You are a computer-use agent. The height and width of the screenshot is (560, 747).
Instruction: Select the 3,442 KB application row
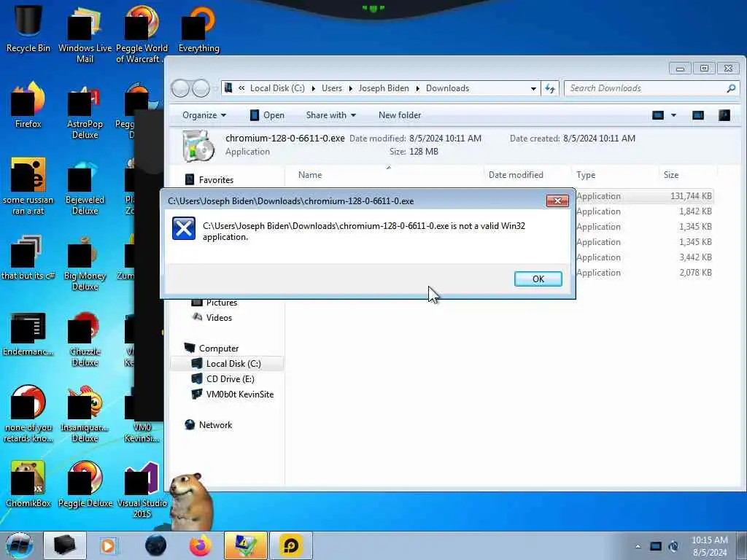coord(644,257)
